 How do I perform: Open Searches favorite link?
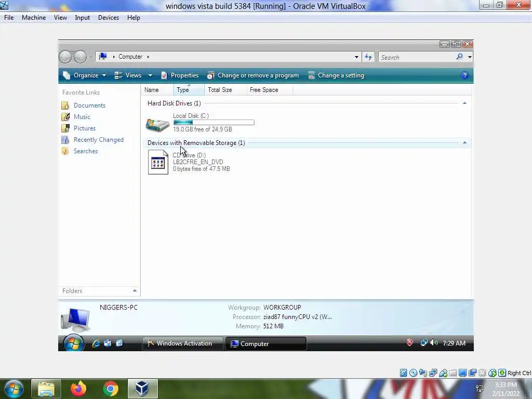coord(86,151)
